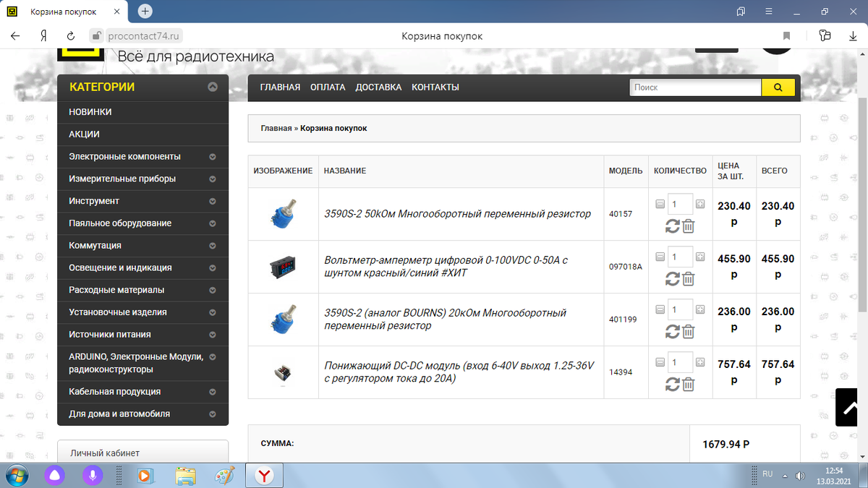This screenshot has height=488, width=868.
Task: Bookmark this page with bookmark icon
Action: [786, 36]
